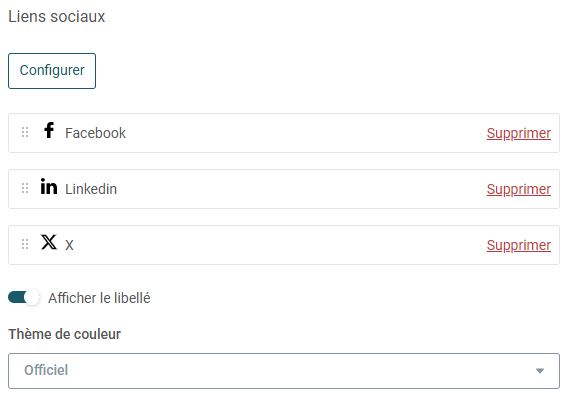The height and width of the screenshot is (393, 572).
Task: Click the LinkedIn logo icon
Action: coord(49,186)
